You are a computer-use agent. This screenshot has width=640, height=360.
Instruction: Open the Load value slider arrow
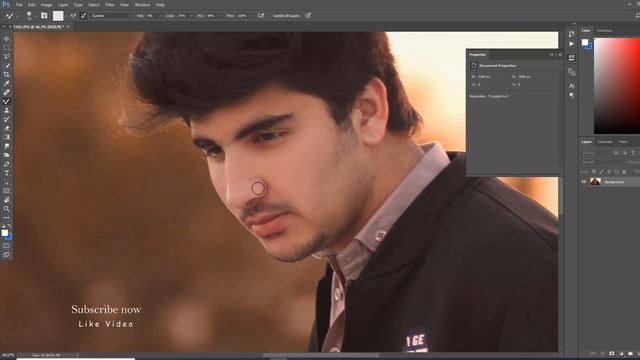tap(191, 16)
